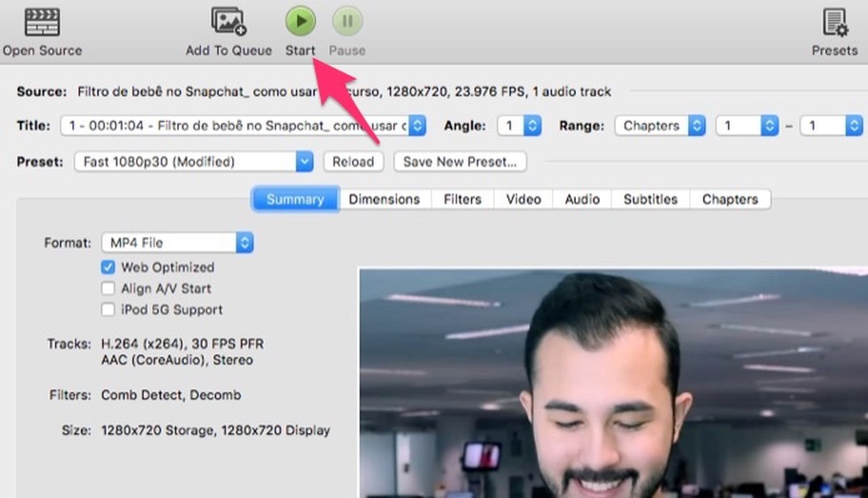Open the Range Chapters dropdown
This screenshot has height=498, width=868.
[x=659, y=126]
